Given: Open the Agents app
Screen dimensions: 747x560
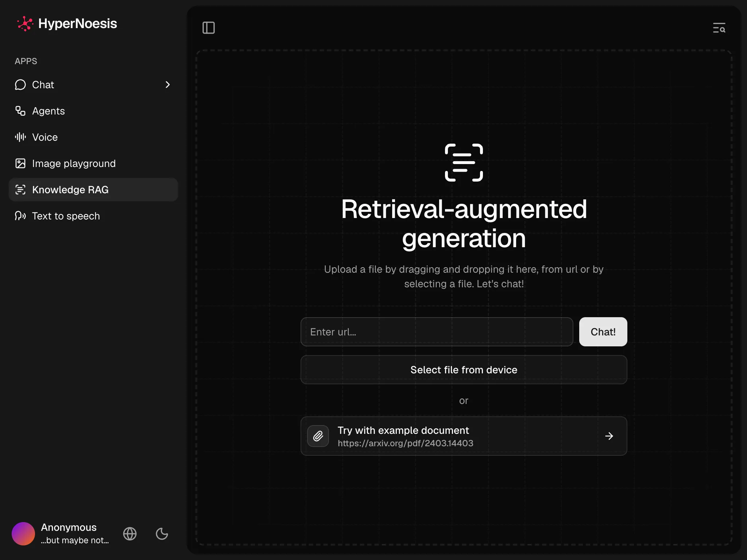Looking at the screenshot, I should pyautogui.click(x=93, y=111).
